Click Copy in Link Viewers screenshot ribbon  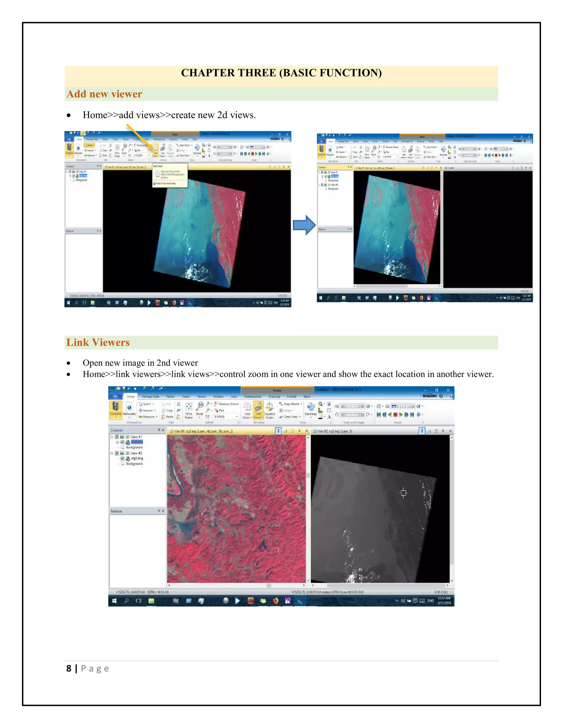167,410
